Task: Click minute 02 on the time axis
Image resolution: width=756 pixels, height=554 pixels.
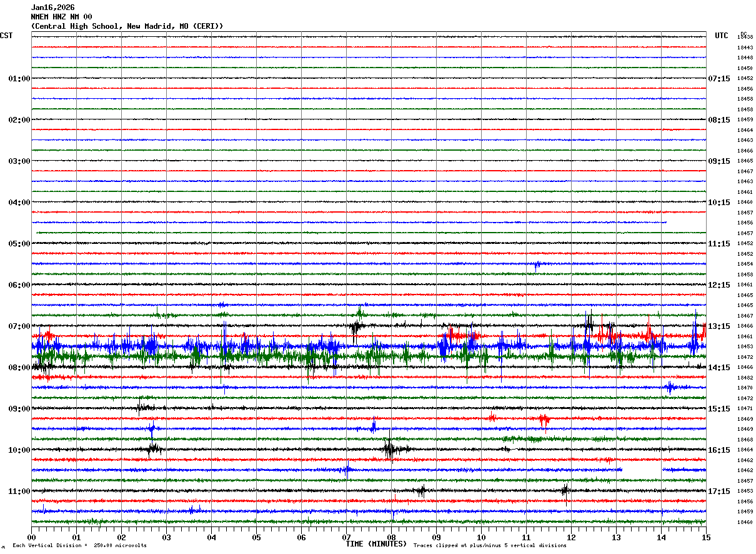Action: (121, 537)
